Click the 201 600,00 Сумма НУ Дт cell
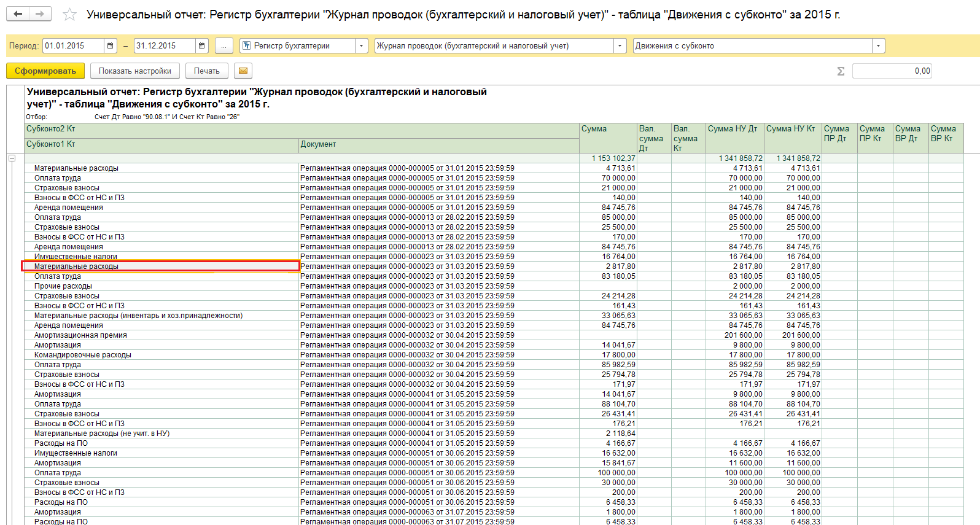Viewport: 980px width, 525px height. pyautogui.click(x=735, y=335)
